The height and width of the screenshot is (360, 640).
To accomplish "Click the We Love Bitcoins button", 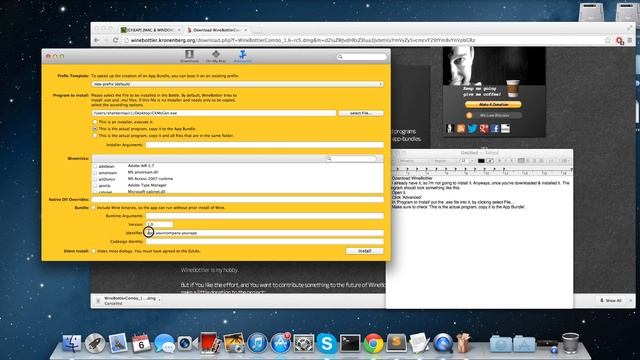I will 493,116.
